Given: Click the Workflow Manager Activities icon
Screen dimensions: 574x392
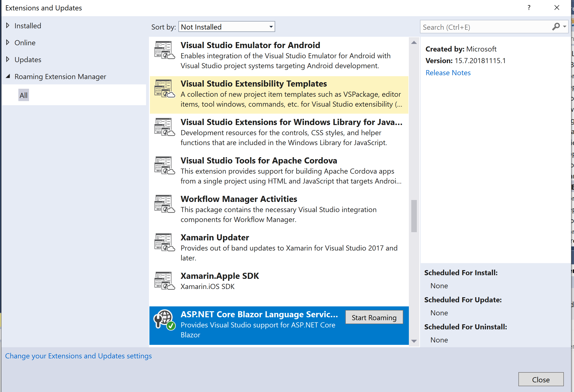Looking at the screenshot, I should (164, 204).
